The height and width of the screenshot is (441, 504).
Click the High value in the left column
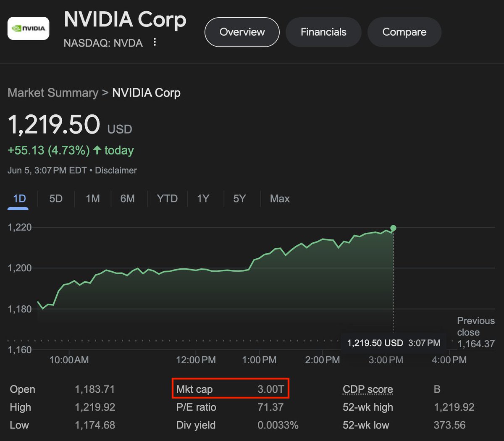coord(95,407)
